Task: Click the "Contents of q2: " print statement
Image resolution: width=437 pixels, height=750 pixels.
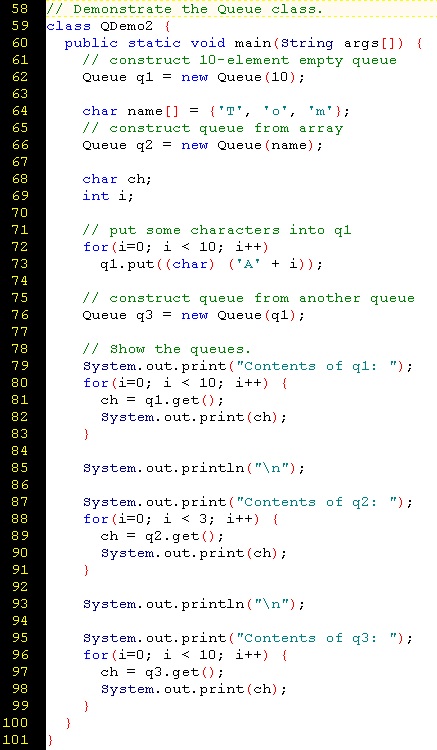Action: 248,502
